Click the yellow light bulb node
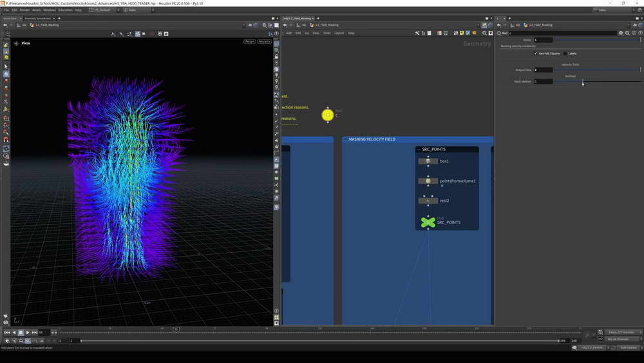The height and width of the screenshot is (363, 644). coord(328,115)
